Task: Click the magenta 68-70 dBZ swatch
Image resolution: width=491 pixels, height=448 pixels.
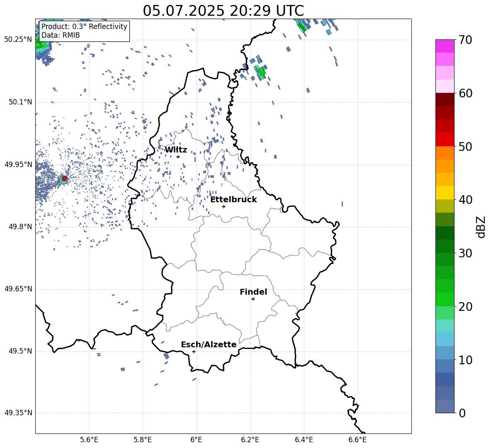Action: [445, 46]
